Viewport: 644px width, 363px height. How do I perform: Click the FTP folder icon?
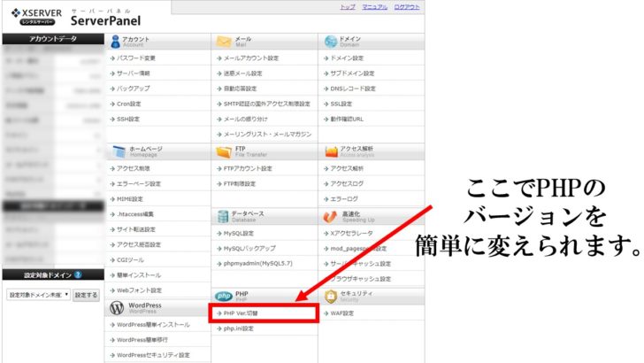[224, 152]
